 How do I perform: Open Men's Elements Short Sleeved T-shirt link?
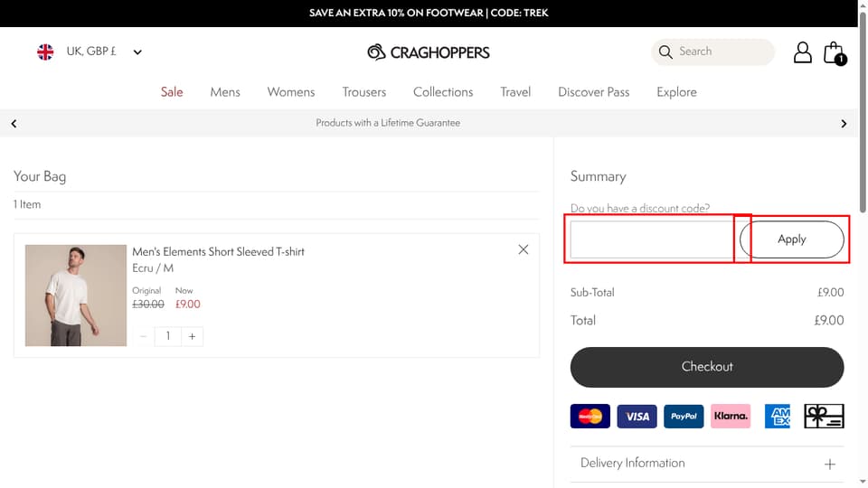pyautogui.click(x=218, y=252)
